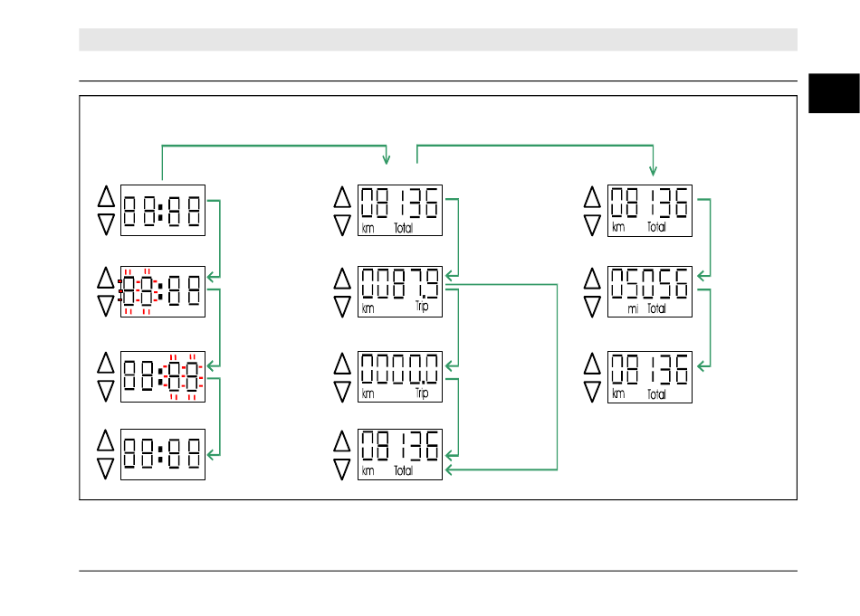Click down triangle beside right column's bottom 08136 display

click(592, 392)
